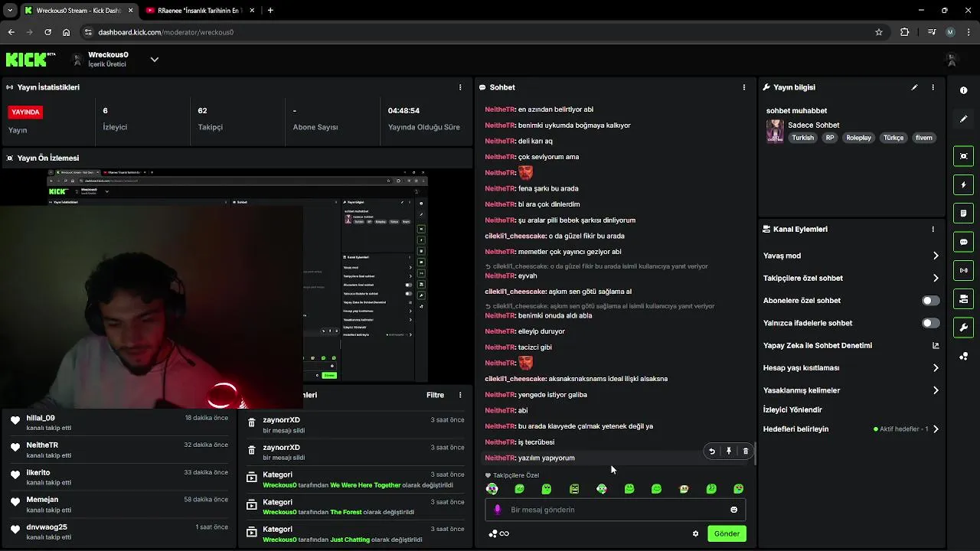Reload the page with browser refresh button
980x551 pixels.
pyautogui.click(x=47, y=32)
